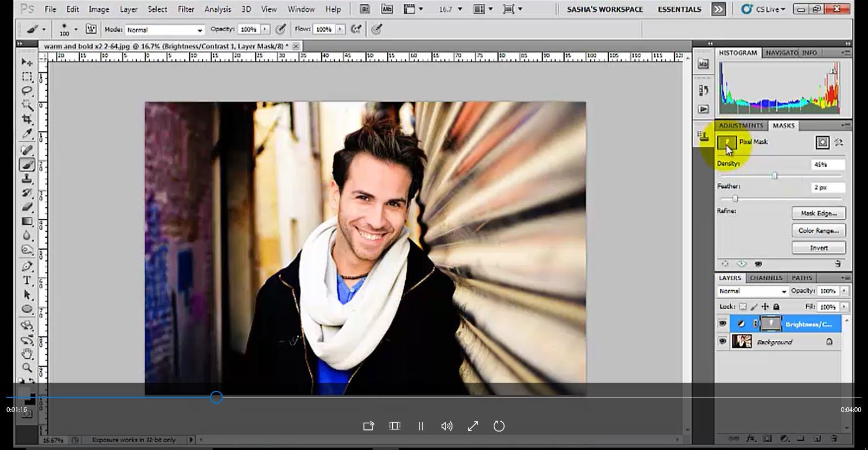Screen dimensions: 868x450
Task: Adjust the Feather slider handle
Action: (735, 199)
